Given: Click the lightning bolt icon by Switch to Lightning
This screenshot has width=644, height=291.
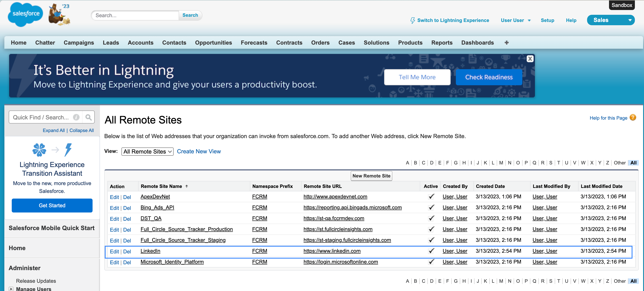Looking at the screenshot, I should 413,20.
